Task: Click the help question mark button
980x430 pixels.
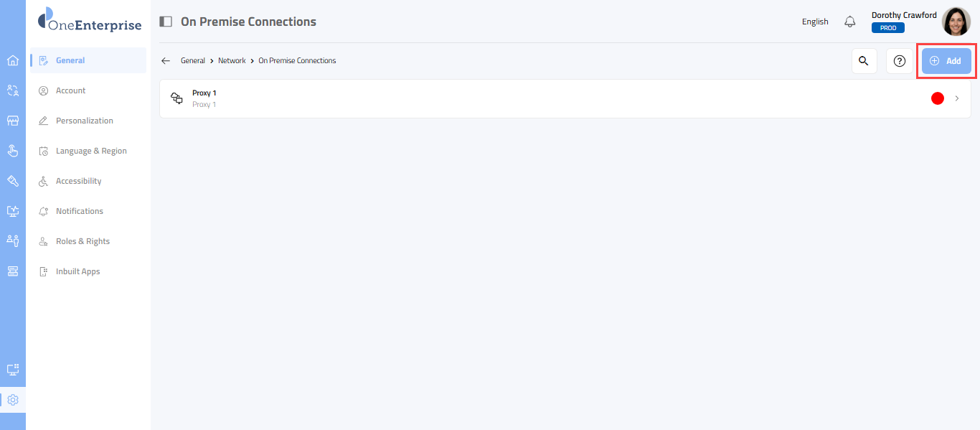Action: pos(900,61)
